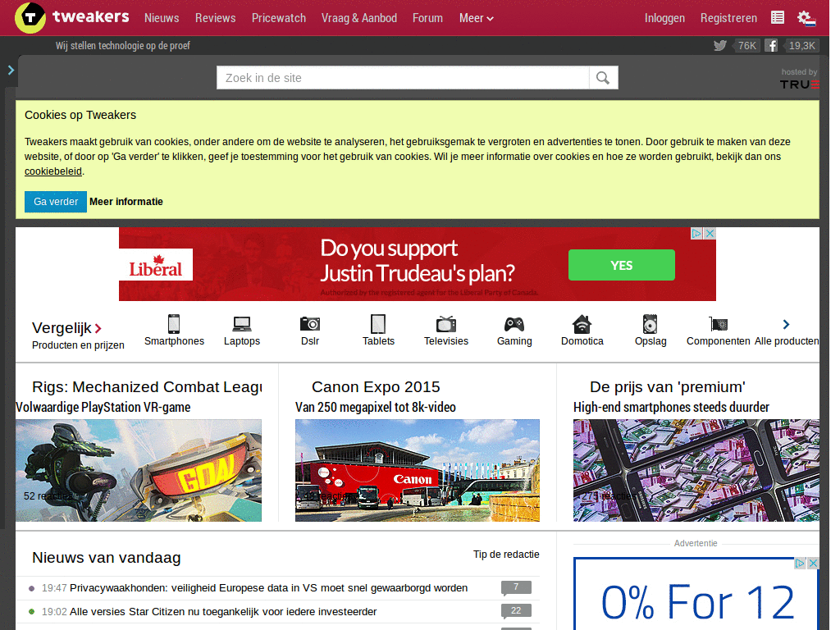Open the Reviews menu item
The width and height of the screenshot is (840, 630).
[216, 18]
